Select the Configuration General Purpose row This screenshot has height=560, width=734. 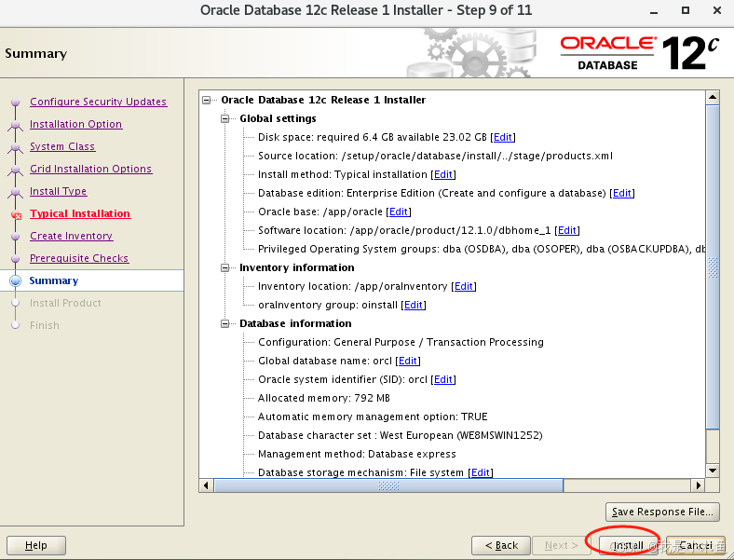click(x=401, y=342)
